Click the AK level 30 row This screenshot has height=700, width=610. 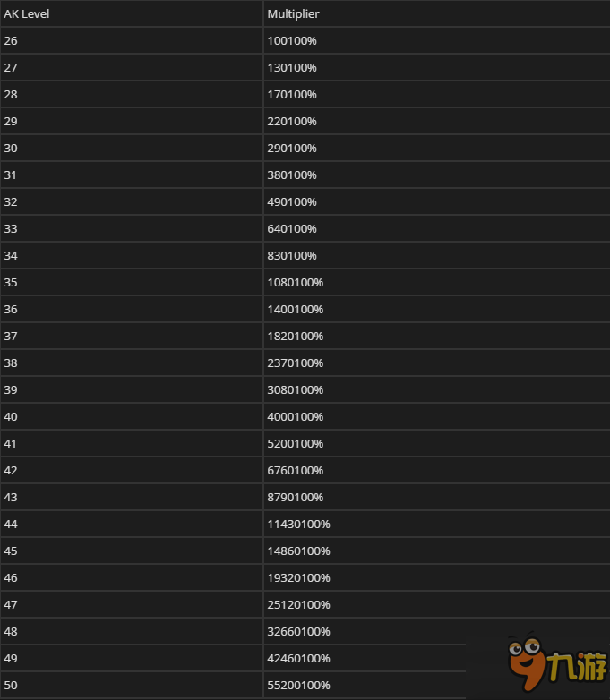point(305,148)
